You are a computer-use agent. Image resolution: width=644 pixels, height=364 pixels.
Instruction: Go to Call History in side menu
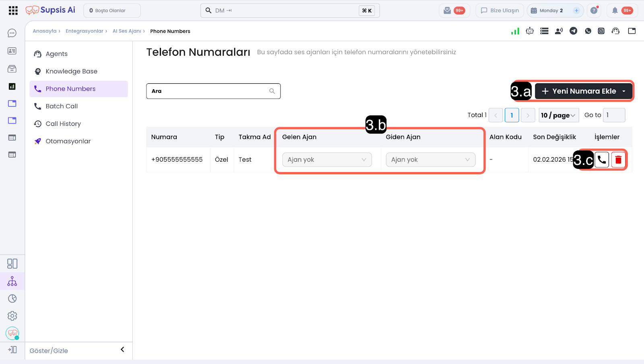pos(63,124)
